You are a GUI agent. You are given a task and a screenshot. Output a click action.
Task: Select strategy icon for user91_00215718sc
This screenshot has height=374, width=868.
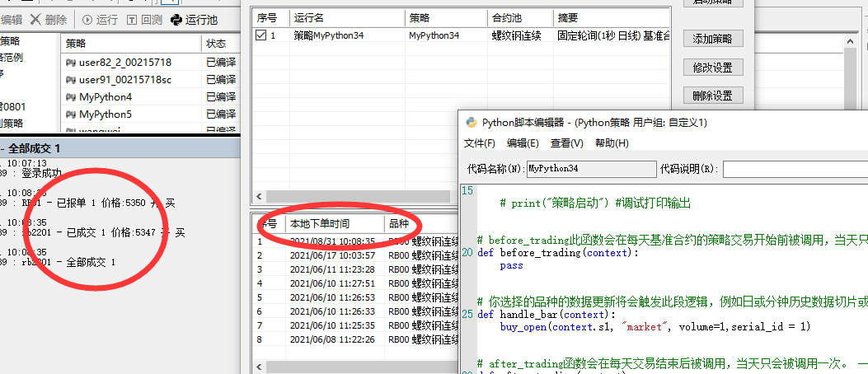71,80
